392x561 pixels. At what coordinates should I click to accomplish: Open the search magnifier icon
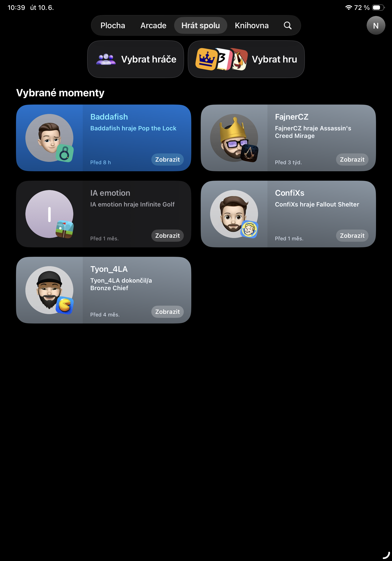coord(287,25)
